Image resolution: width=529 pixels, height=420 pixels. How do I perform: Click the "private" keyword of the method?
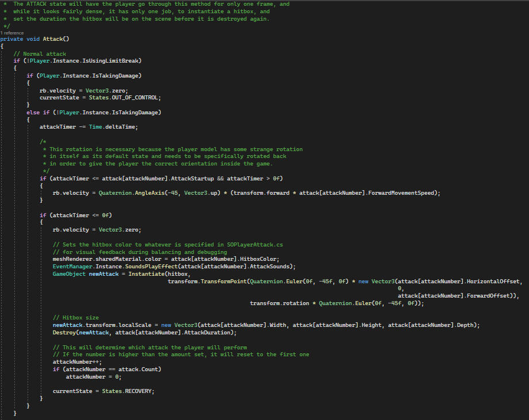point(11,39)
